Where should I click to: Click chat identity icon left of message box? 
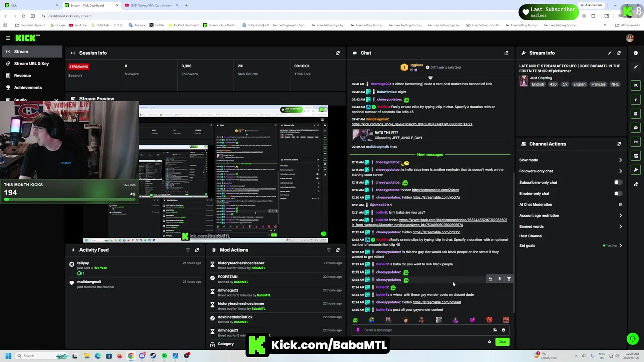[x=358, y=330]
